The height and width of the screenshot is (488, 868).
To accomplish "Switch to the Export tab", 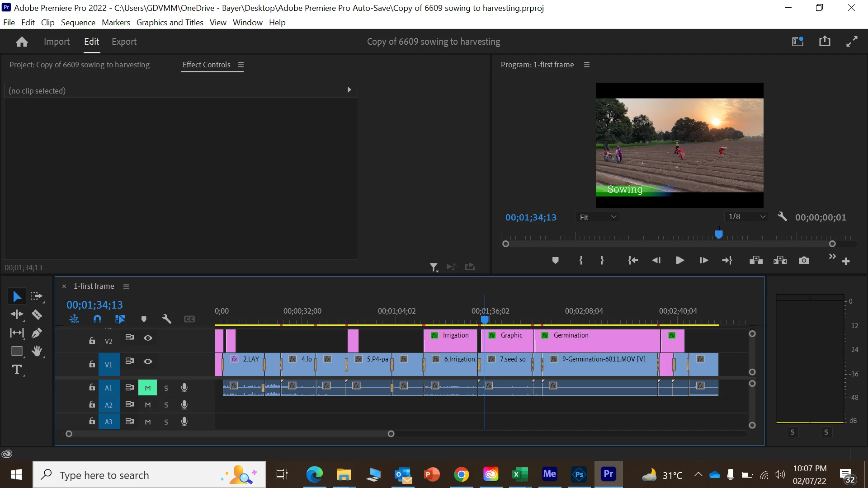I will pos(124,42).
